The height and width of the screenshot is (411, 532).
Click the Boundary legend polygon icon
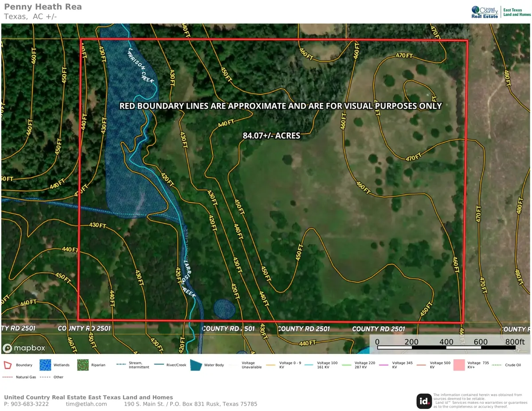point(8,365)
